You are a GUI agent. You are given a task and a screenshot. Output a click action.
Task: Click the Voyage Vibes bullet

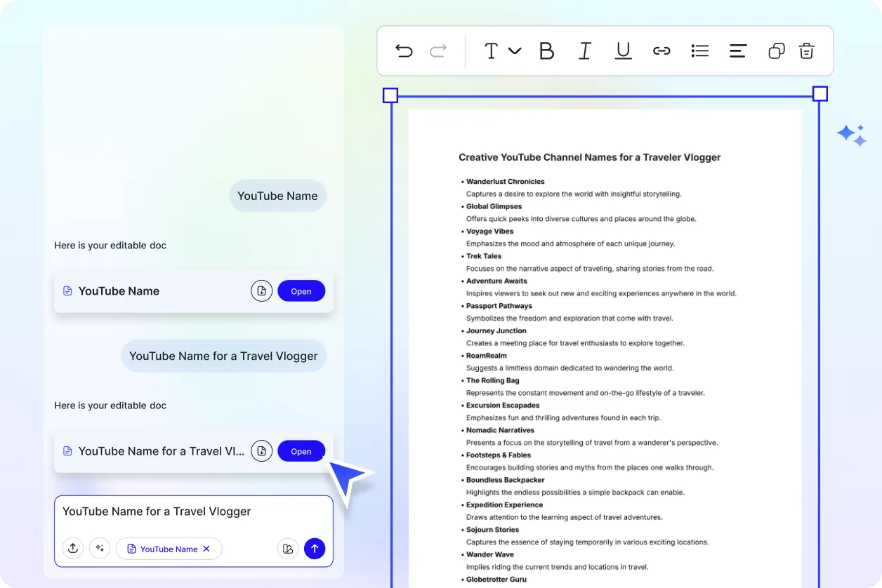tap(490, 232)
